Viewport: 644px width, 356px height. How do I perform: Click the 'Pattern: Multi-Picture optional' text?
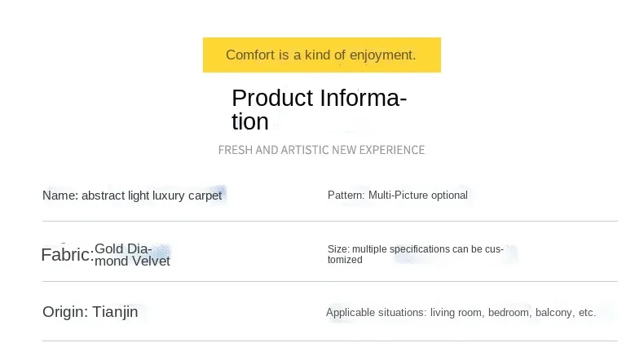click(x=398, y=195)
